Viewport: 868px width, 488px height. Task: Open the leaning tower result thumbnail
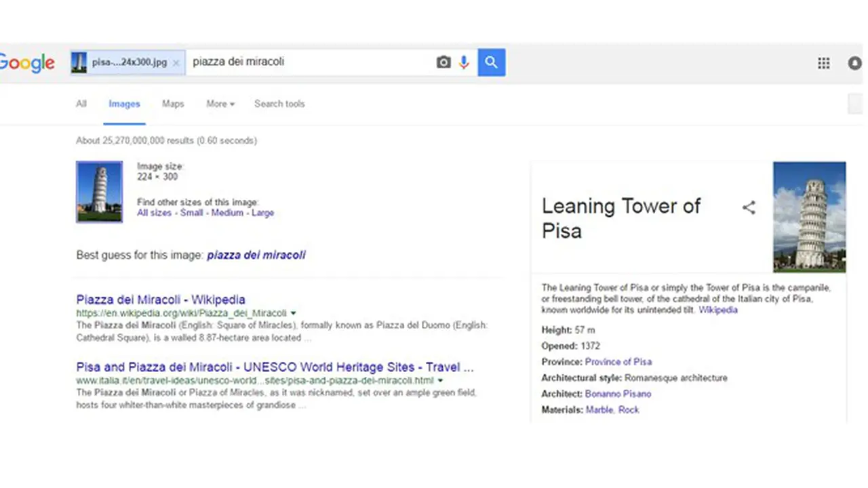click(x=100, y=192)
